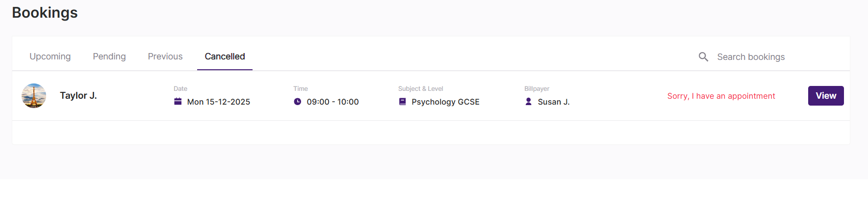Viewport: 868px width, 222px height.
Task: Switch to the Upcoming tab
Action: tap(50, 56)
